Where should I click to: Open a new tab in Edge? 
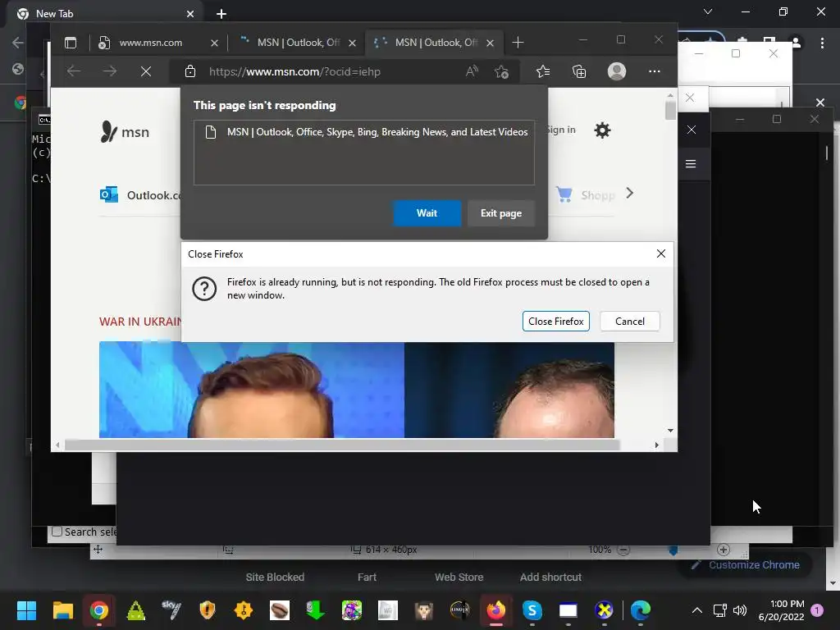coord(518,43)
